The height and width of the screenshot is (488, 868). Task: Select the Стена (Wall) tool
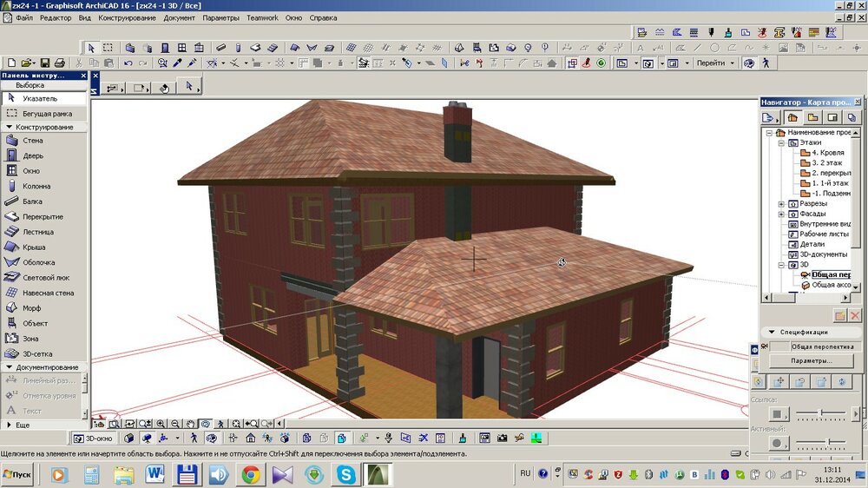point(32,141)
